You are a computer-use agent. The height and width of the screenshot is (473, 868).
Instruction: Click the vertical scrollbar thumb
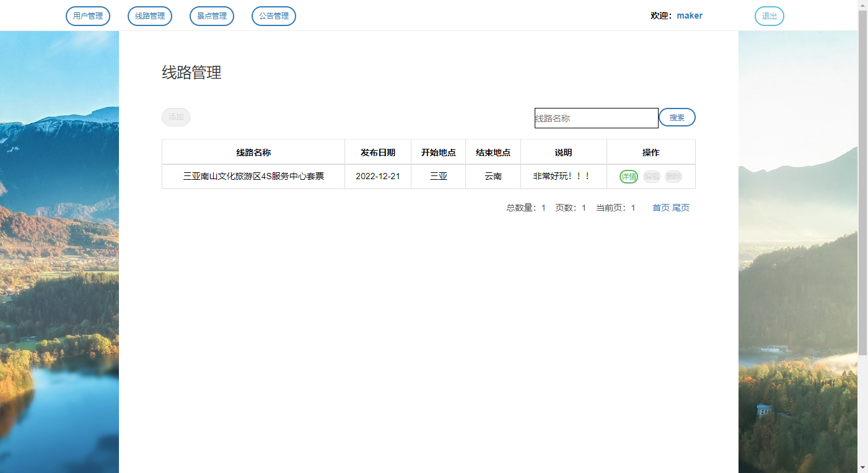point(862,183)
